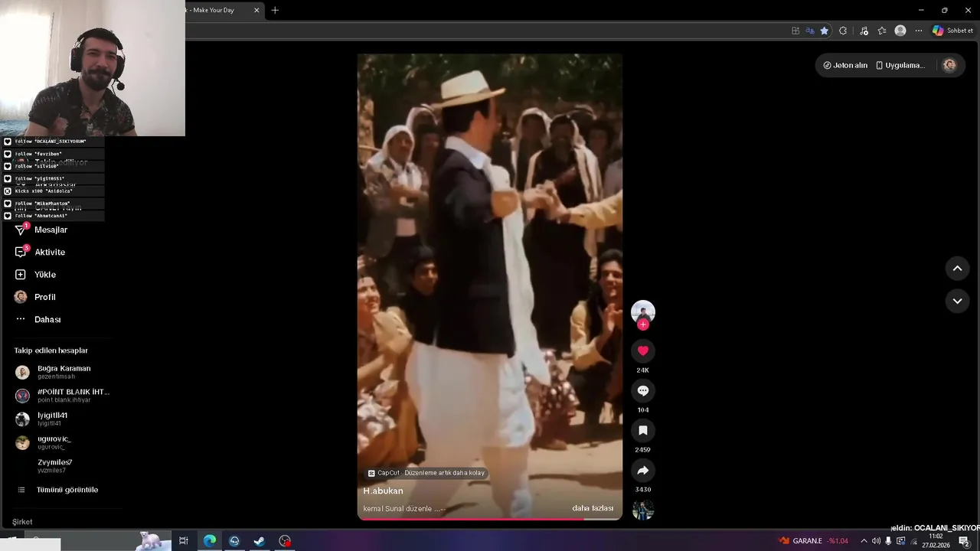Click the Uygulama... get-app button
Image resolution: width=980 pixels, height=551 pixels.
(x=900, y=65)
